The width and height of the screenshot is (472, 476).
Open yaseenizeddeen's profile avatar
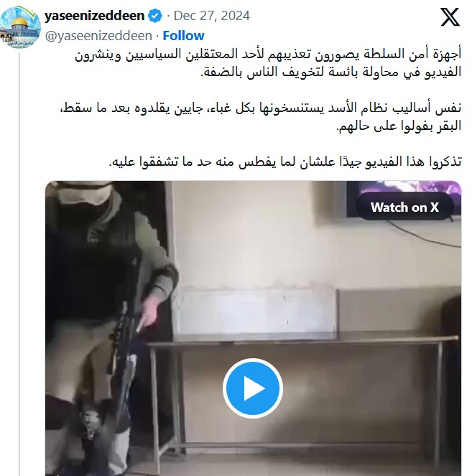(x=20, y=27)
